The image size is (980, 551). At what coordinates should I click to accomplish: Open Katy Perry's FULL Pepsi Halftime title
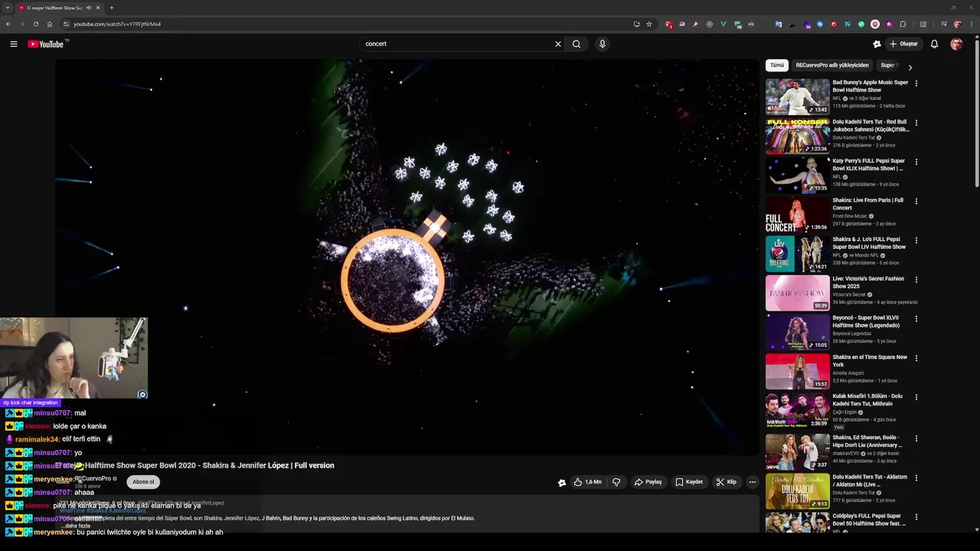click(870, 165)
